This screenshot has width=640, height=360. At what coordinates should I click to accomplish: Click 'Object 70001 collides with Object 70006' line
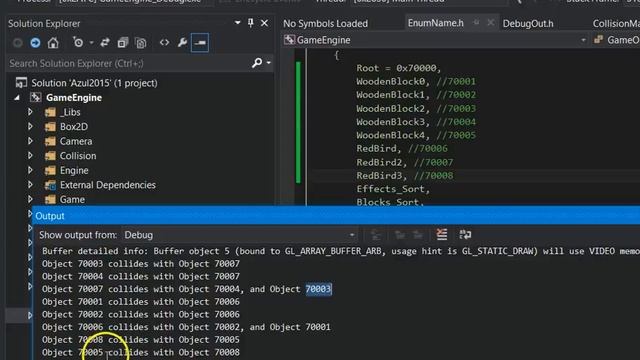141,302
